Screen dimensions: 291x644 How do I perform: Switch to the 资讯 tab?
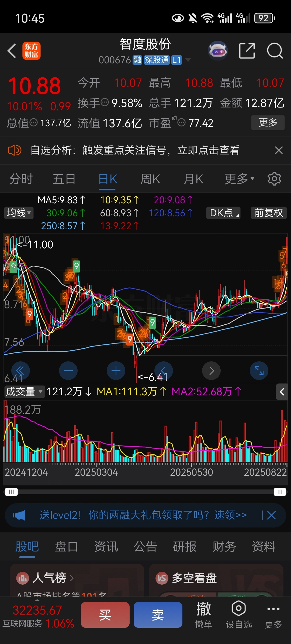pos(106,547)
